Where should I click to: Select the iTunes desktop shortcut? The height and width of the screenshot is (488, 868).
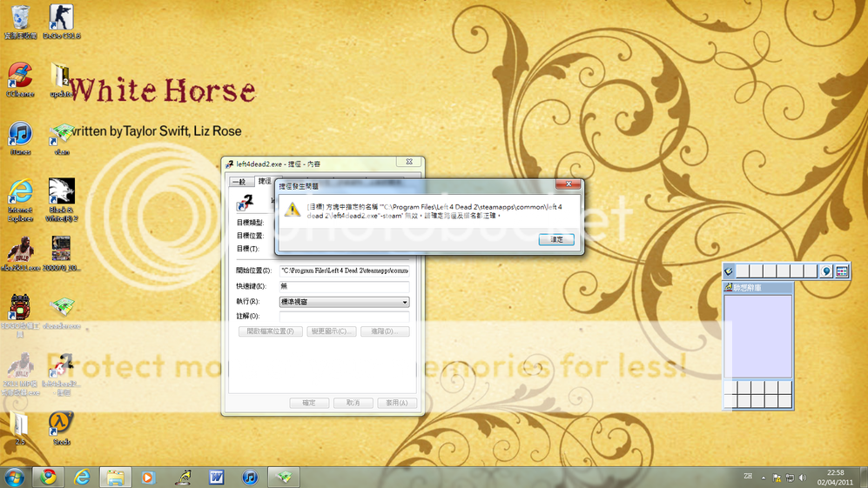pos(19,136)
